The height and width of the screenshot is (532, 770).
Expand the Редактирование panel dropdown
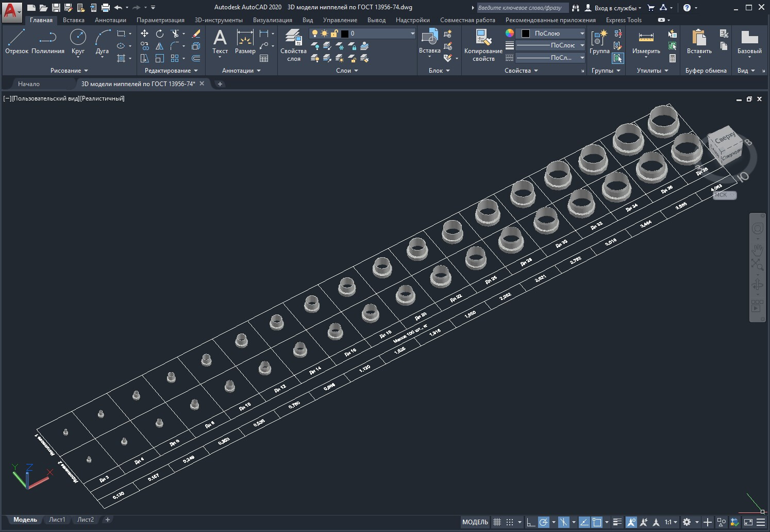171,71
